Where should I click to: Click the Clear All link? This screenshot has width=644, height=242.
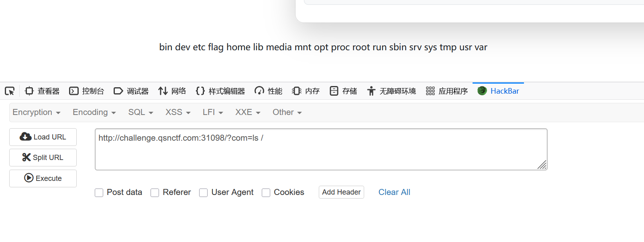pos(394,192)
